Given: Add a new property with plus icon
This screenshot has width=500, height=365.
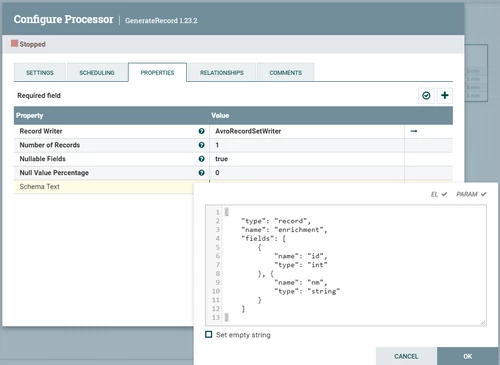Looking at the screenshot, I should tap(444, 96).
